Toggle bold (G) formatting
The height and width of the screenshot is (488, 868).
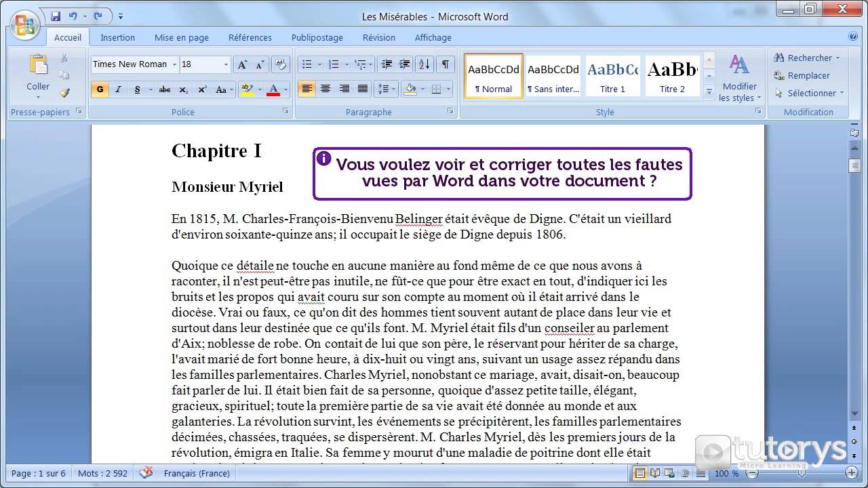(100, 89)
